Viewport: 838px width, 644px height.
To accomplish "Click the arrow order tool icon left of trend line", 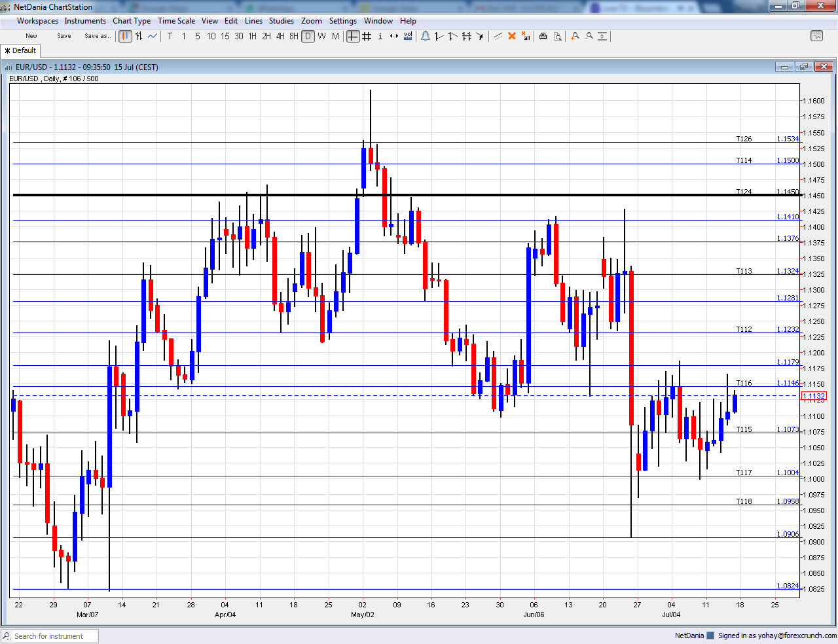I will pyautogui.click(x=481, y=36).
